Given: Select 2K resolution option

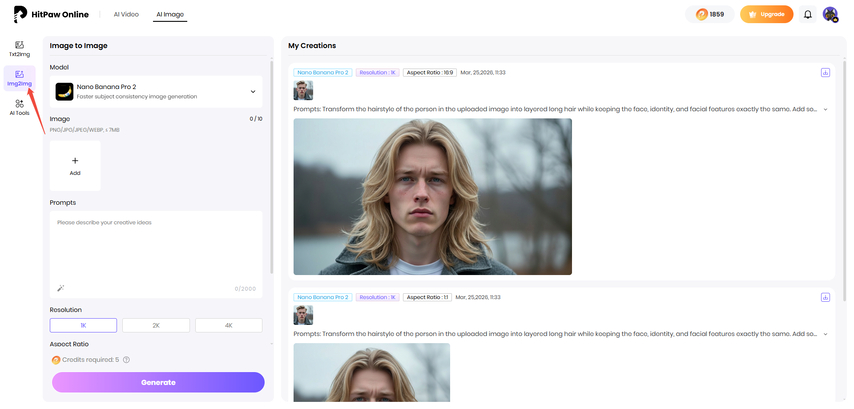Looking at the screenshot, I should (156, 325).
